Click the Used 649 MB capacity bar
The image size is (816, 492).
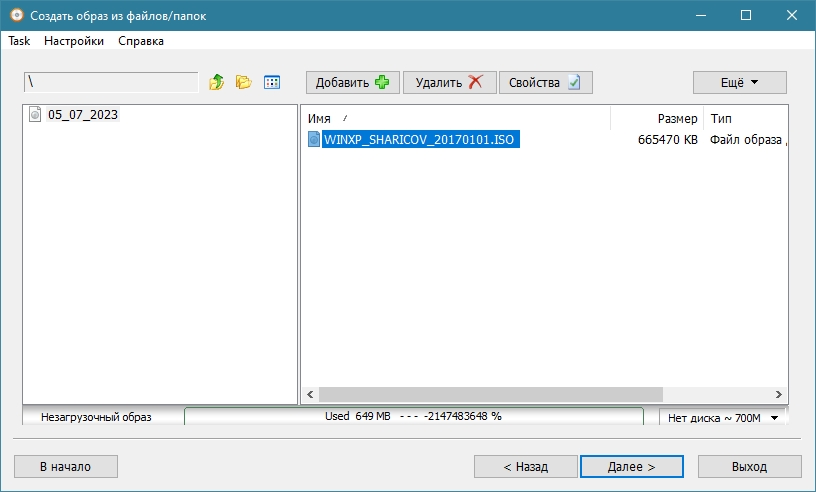pyautogui.click(x=414, y=416)
